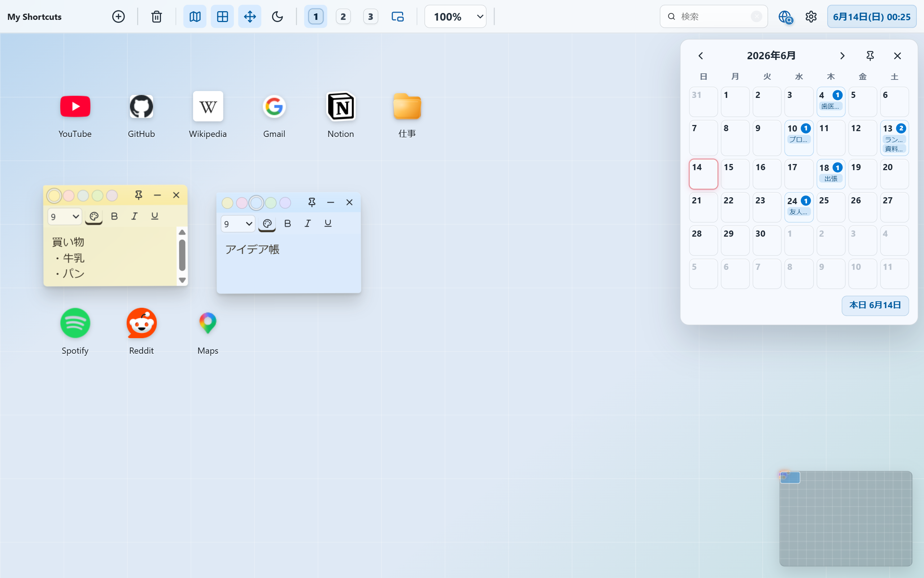Switch to workspace tab 3
This screenshot has width=924, height=578.
370,17
